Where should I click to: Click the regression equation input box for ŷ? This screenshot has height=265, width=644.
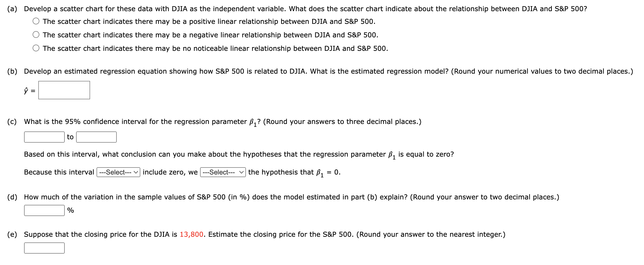click(x=64, y=90)
